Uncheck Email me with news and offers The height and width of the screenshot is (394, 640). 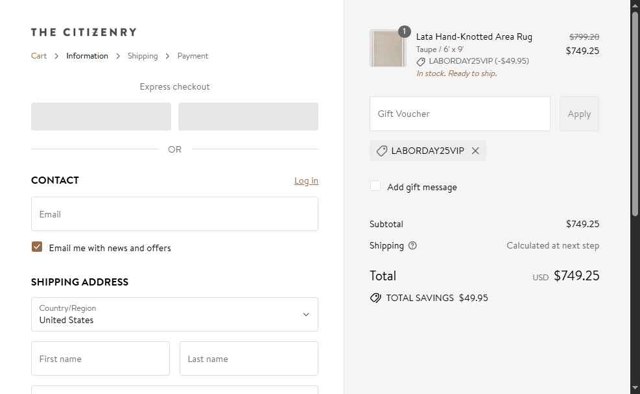(x=37, y=247)
